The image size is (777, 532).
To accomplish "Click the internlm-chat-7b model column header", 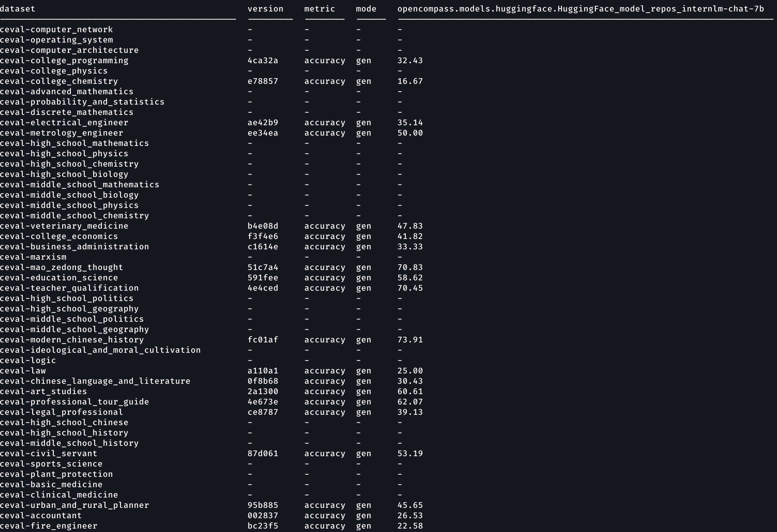I will (580, 9).
